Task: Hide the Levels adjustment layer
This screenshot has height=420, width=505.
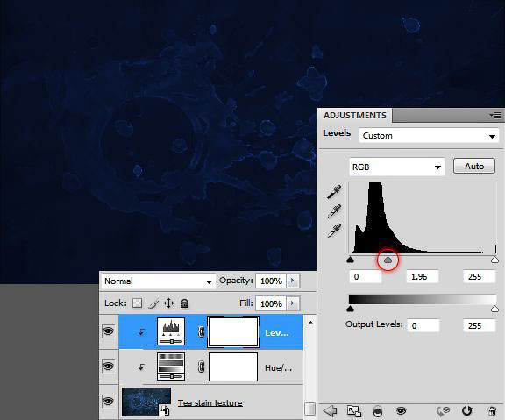Action: (108, 331)
